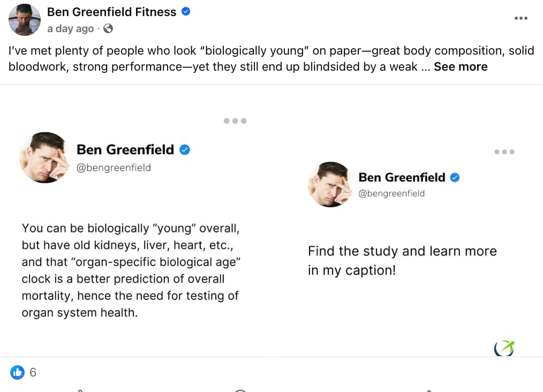Open the Ben Greenfield Fitness page name link
This screenshot has width=543, height=392.
click(x=111, y=12)
